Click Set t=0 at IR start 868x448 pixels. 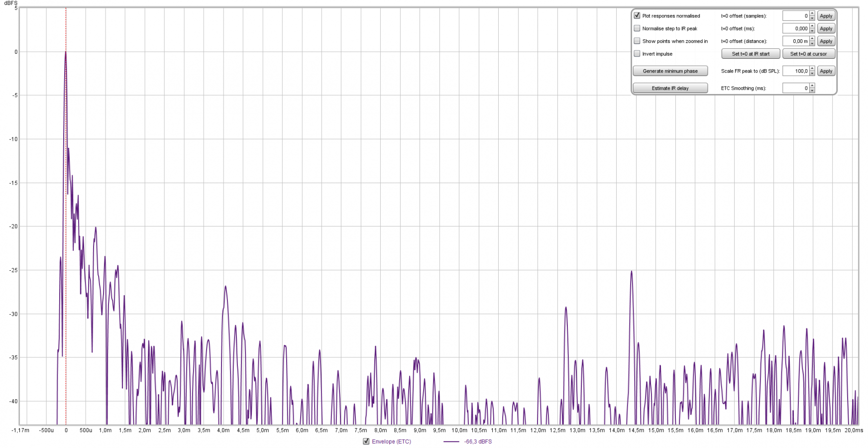click(751, 54)
